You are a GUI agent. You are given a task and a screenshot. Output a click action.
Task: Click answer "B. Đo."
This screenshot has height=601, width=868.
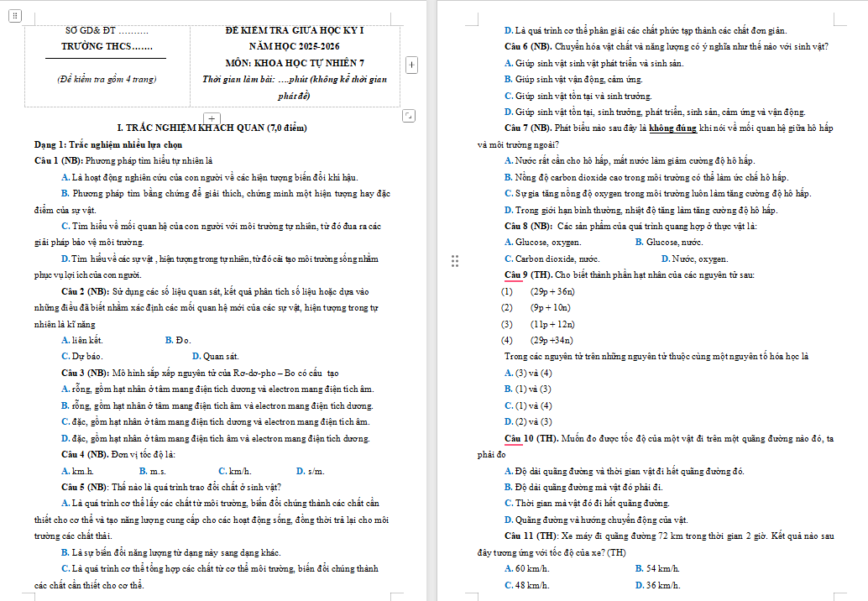coord(178,340)
